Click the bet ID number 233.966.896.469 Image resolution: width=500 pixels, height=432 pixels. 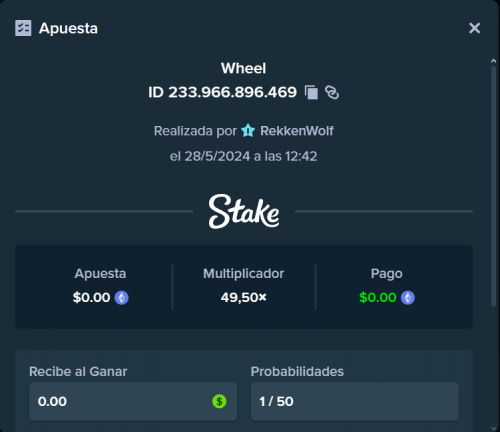pos(232,92)
